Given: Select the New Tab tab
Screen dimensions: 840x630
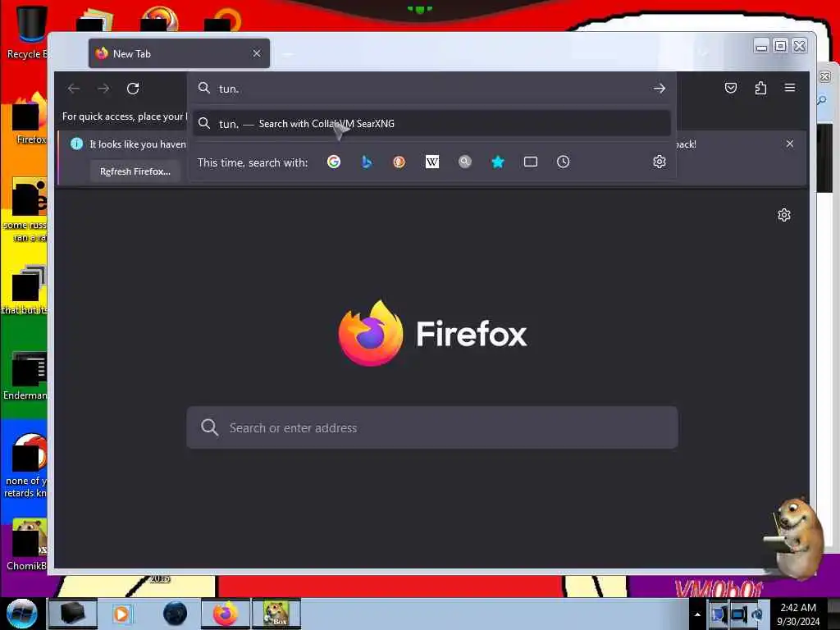Looking at the screenshot, I should 180,53.
